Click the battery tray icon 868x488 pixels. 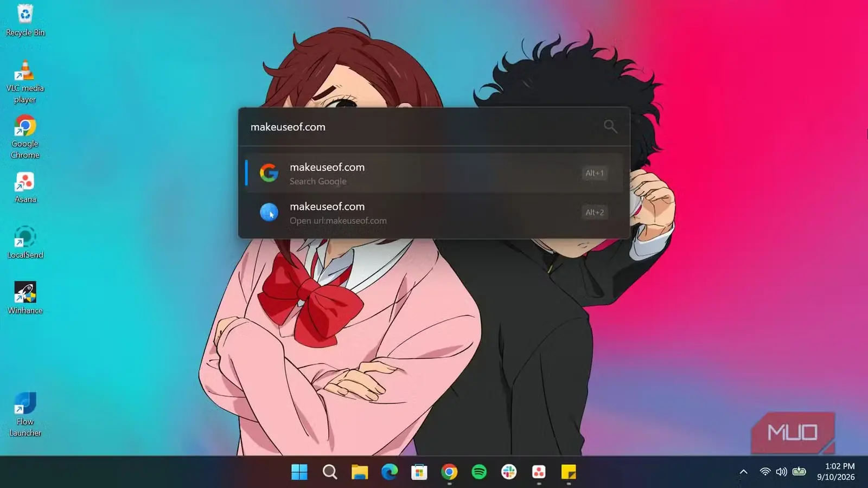[x=799, y=472]
